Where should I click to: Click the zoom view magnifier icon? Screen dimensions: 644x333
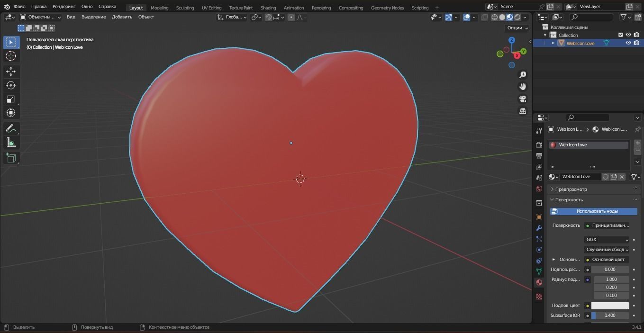coord(523,75)
